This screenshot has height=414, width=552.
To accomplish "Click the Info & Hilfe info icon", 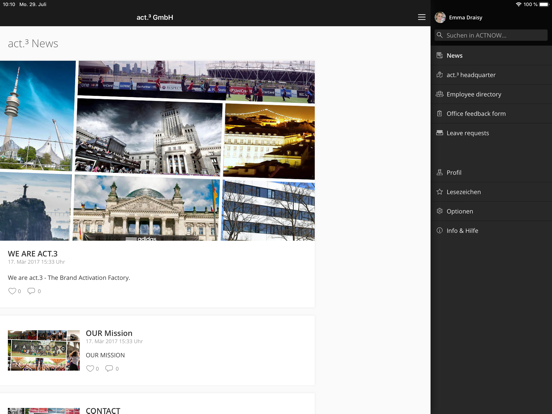I will [x=439, y=230].
